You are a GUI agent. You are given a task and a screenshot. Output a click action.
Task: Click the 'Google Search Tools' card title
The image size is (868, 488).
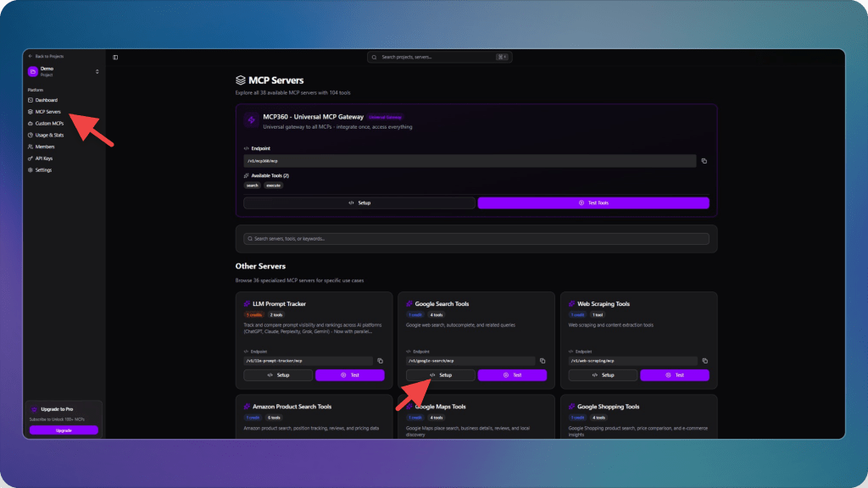(442, 304)
